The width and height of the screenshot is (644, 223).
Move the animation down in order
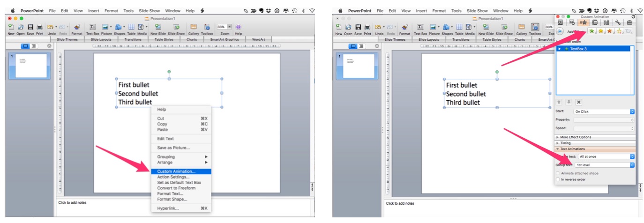tap(569, 102)
